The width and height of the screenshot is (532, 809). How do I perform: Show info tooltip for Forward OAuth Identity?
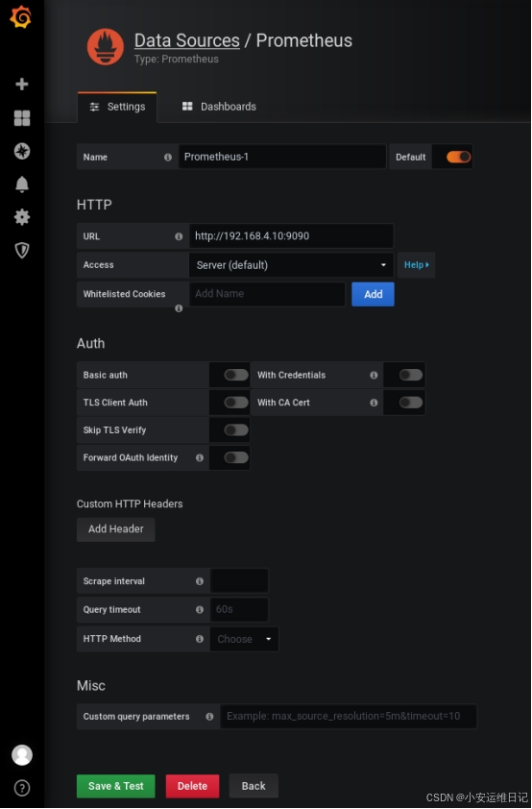[200, 457]
